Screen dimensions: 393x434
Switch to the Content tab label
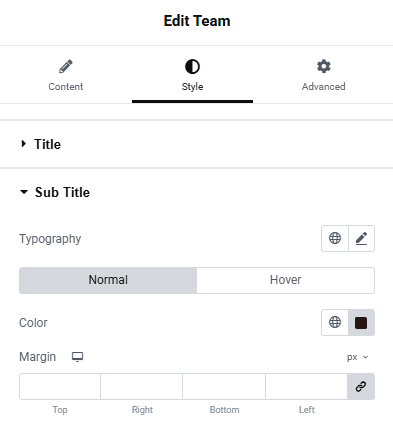point(66,87)
